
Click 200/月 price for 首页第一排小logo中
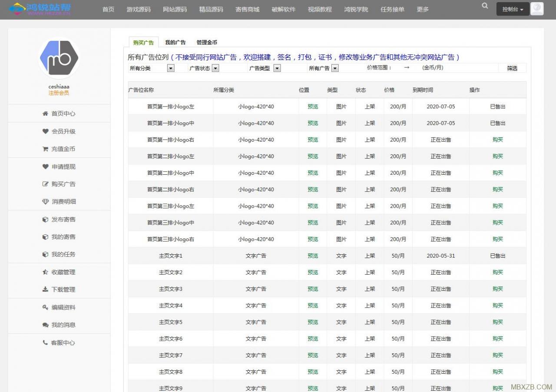(x=398, y=123)
